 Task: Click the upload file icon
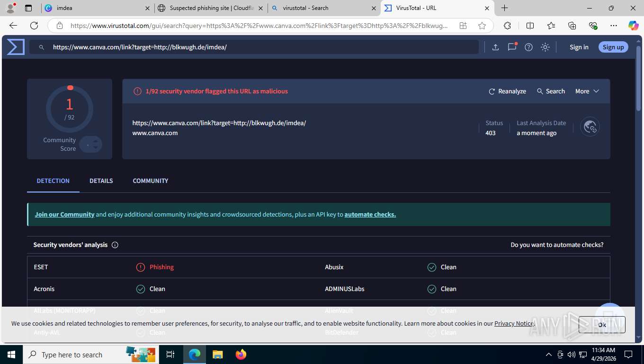pyautogui.click(x=495, y=47)
